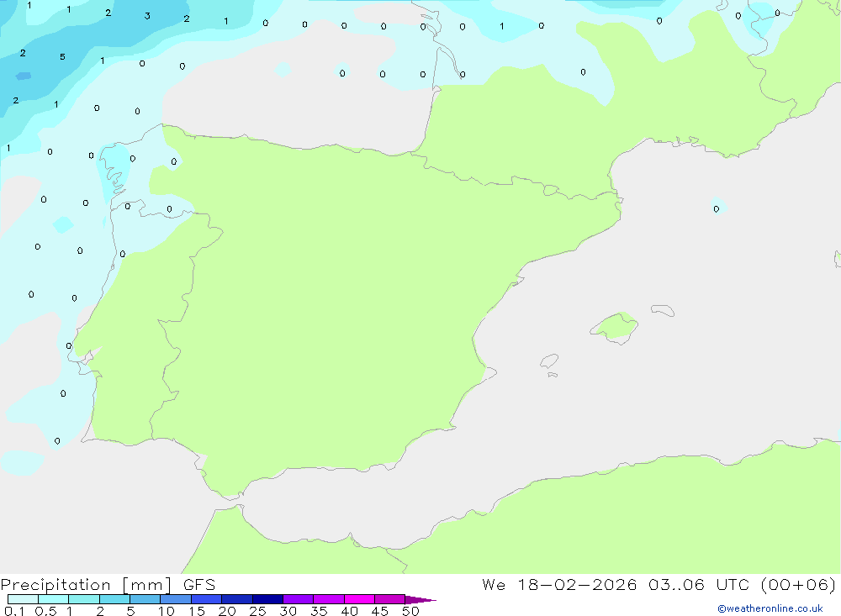The height and width of the screenshot is (616, 841).
Task: Click the "[mm]" unit label
Action: point(147,585)
